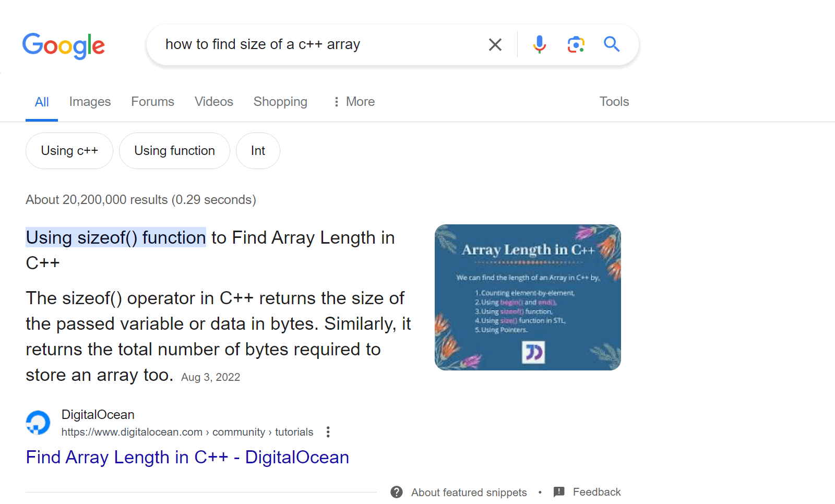The width and height of the screenshot is (835, 504).
Task: Open the Tools options
Action: coord(614,102)
